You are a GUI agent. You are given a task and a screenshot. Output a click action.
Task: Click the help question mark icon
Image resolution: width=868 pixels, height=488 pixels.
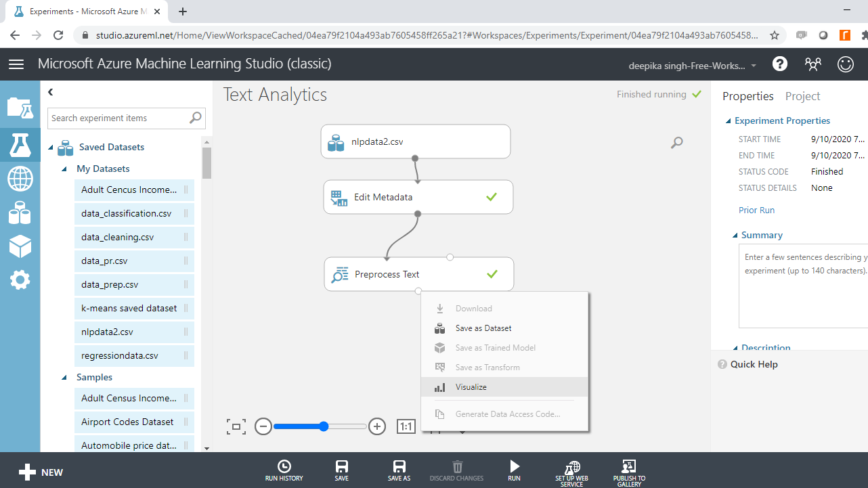pyautogui.click(x=780, y=64)
